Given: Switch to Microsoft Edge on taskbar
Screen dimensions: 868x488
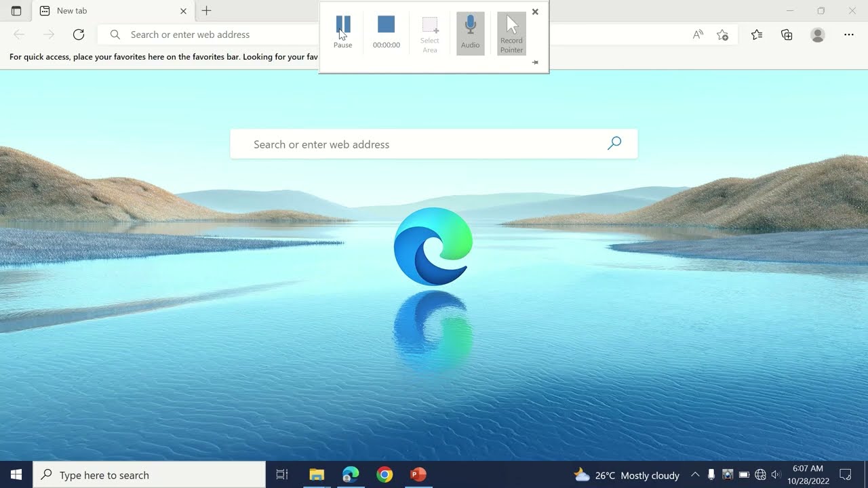Looking at the screenshot, I should (x=351, y=474).
